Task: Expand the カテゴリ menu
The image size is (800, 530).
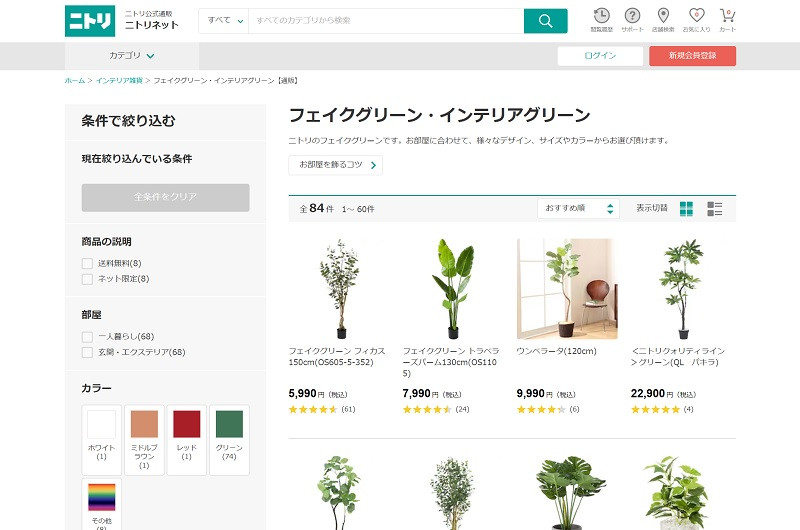Action: pos(132,56)
